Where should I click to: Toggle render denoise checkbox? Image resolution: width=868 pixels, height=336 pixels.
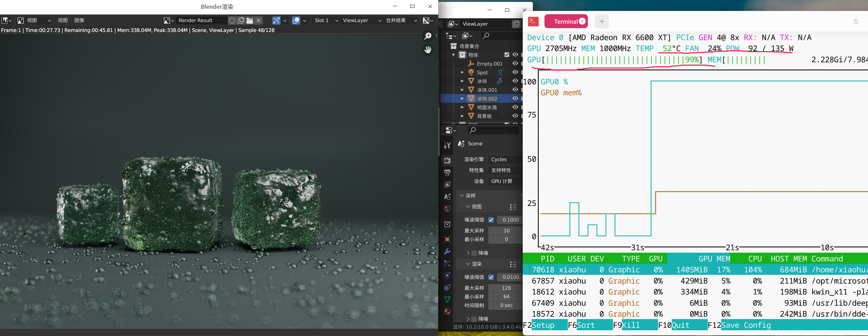click(474, 319)
